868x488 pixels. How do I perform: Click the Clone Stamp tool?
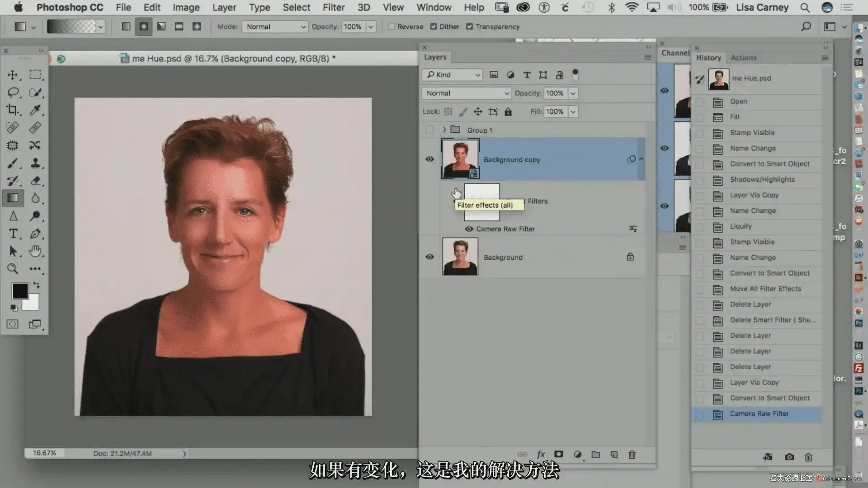click(35, 163)
